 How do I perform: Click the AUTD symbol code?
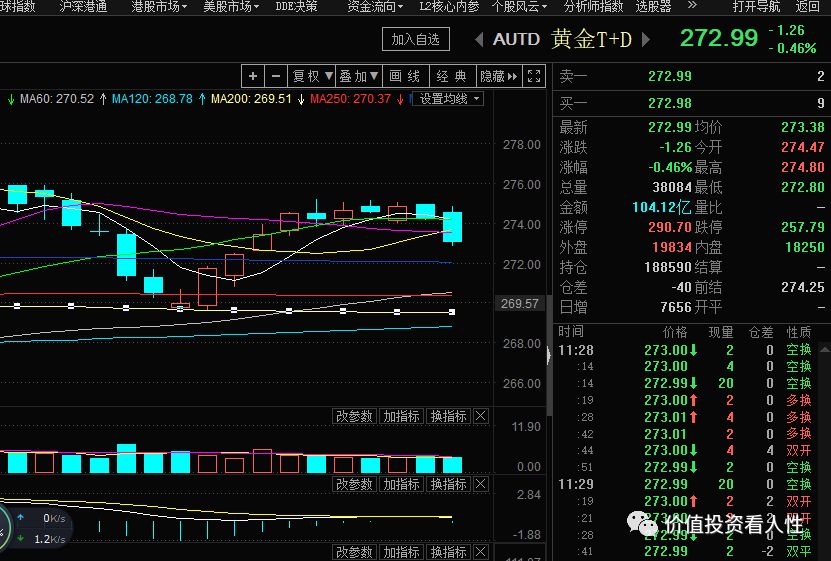(x=516, y=40)
